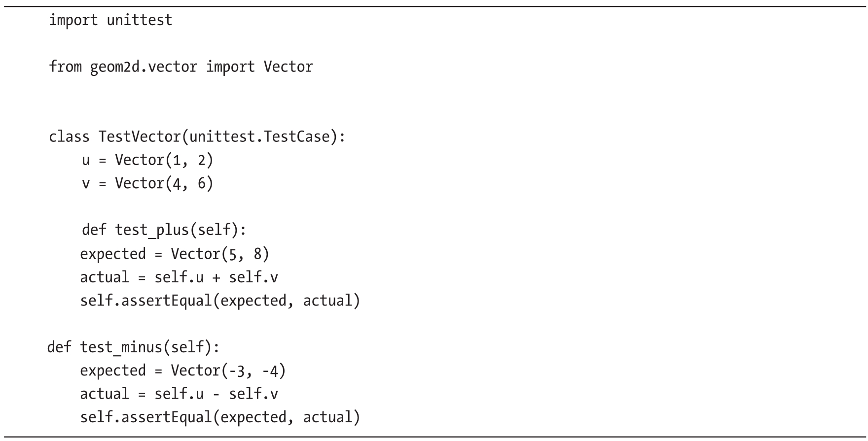
Task: Click the minus operator between self.u and self.v
Action: click(216, 394)
